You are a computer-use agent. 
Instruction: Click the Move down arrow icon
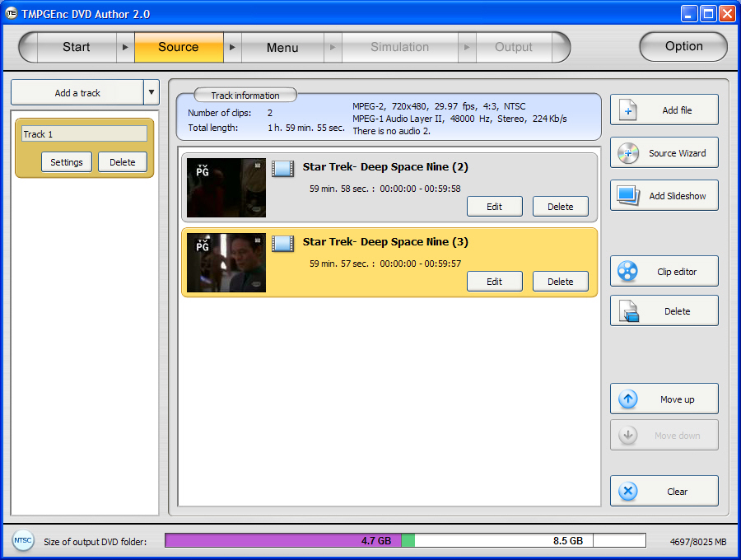(x=628, y=436)
